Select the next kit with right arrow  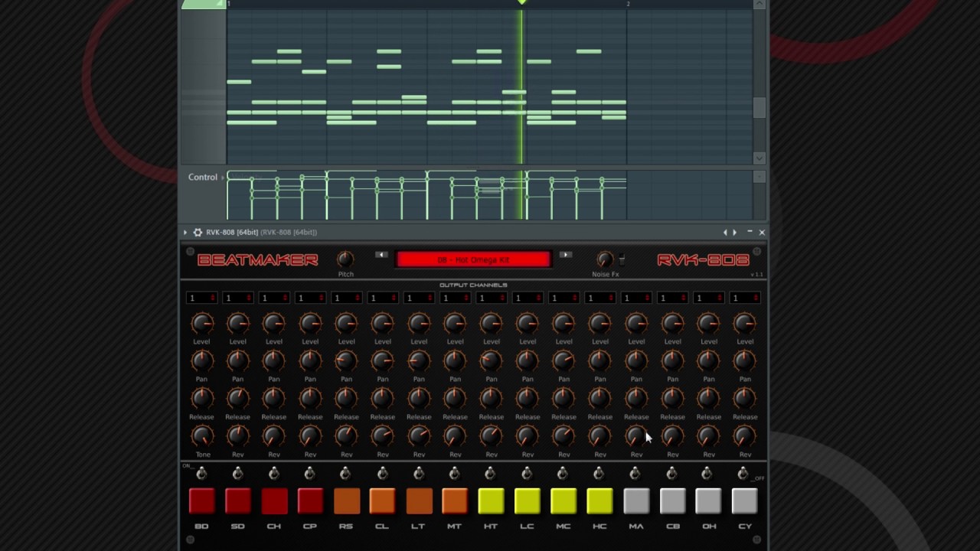[x=565, y=255]
